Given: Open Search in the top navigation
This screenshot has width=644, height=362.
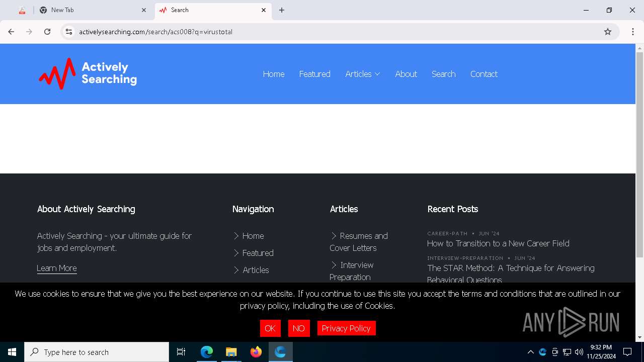Looking at the screenshot, I should [444, 74].
